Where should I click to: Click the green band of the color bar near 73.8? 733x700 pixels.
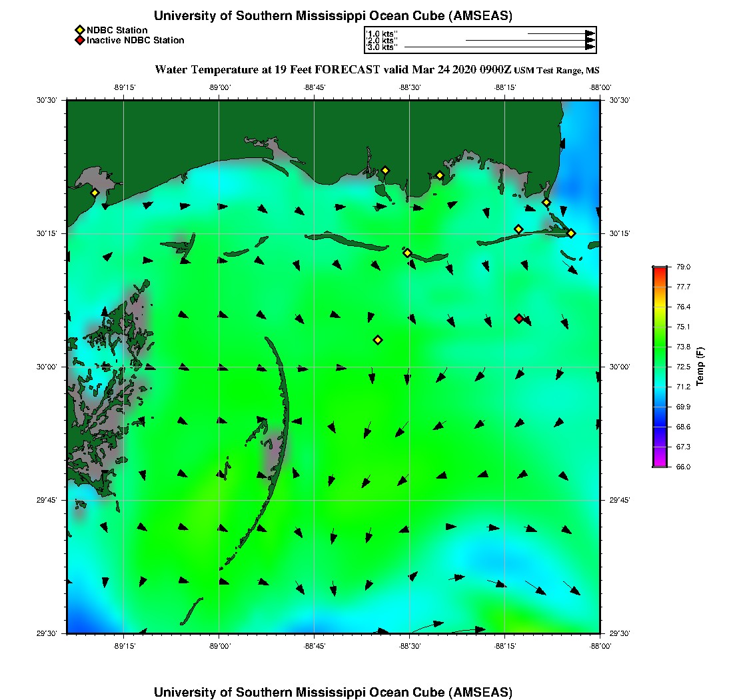[660, 347]
